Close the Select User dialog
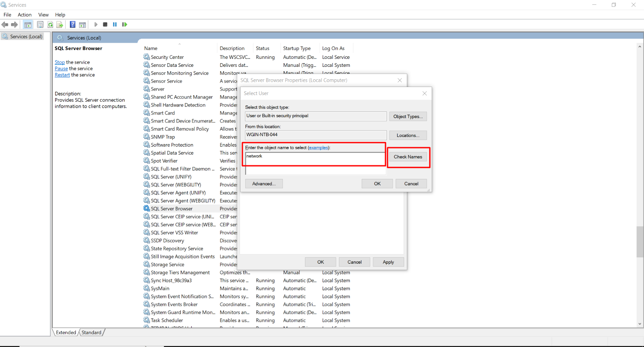The image size is (644, 347). (x=424, y=93)
